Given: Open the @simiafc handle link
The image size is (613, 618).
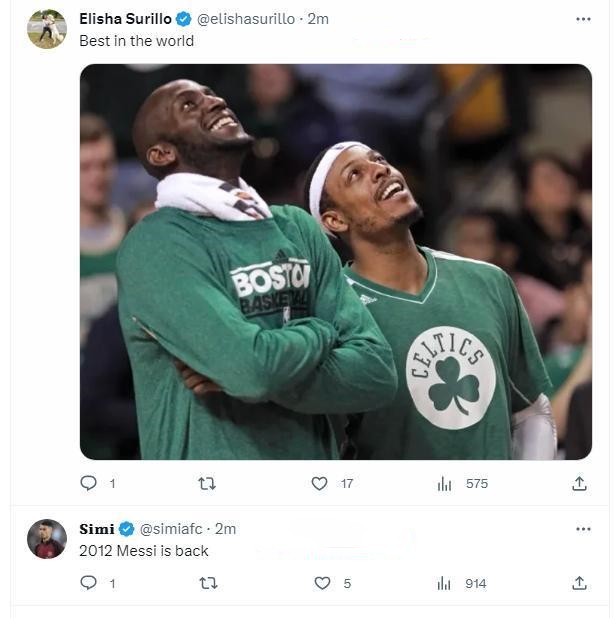Looking at the screenshot, I should [x=171, y=529].
